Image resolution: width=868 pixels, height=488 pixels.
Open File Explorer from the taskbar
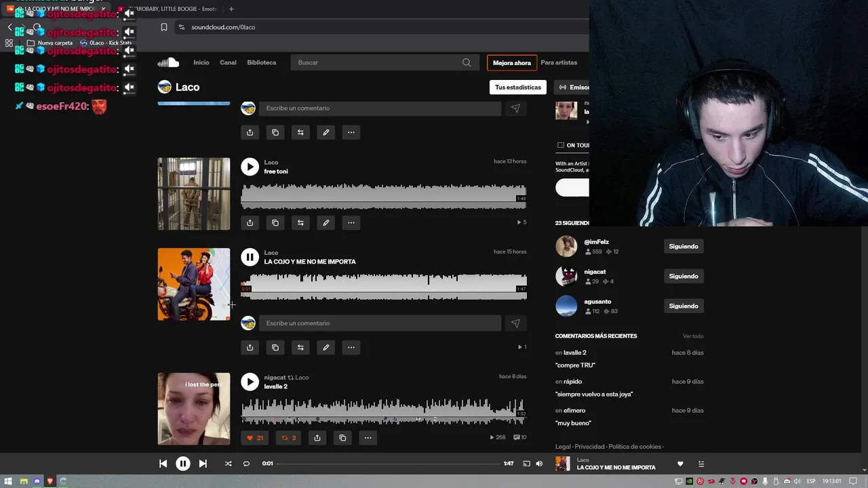(x=24, y=481)
